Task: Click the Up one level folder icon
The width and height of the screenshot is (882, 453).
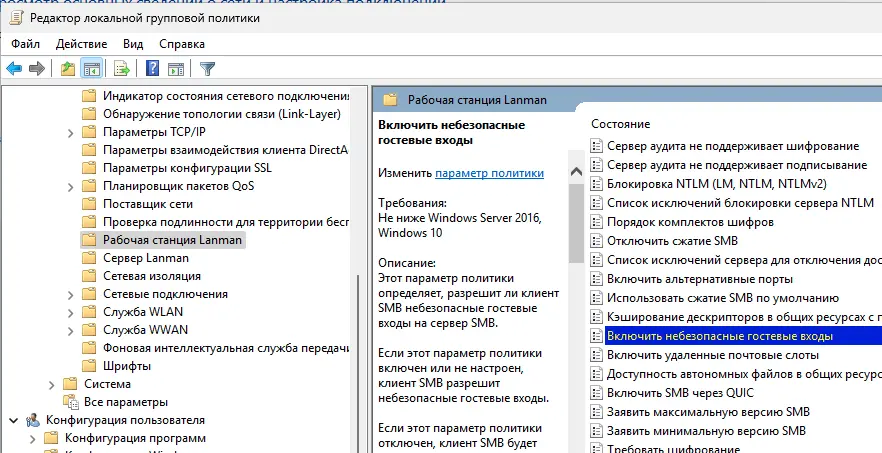Action: pyautogui.click(x=68, y=69)
